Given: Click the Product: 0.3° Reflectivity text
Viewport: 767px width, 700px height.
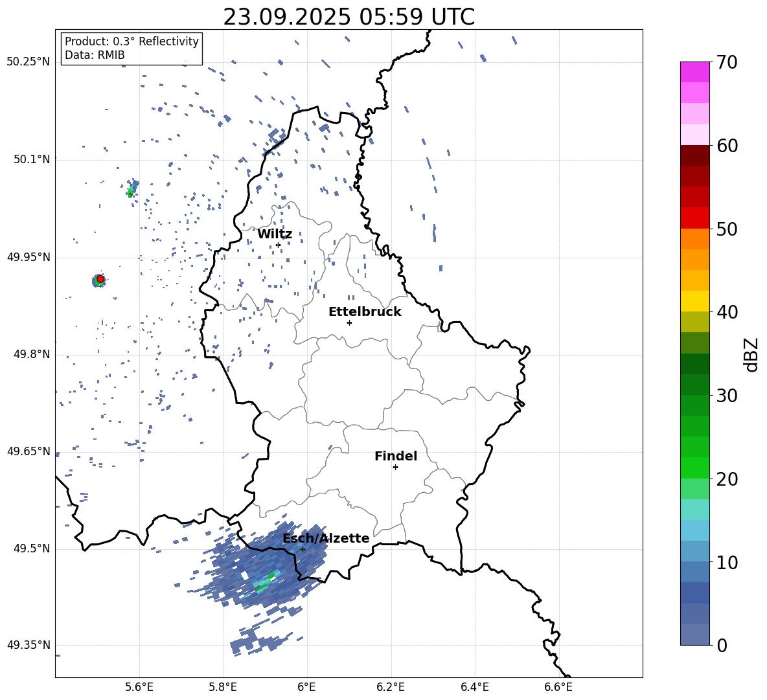Looking at the screenshot, I should (x=132, y=41).
